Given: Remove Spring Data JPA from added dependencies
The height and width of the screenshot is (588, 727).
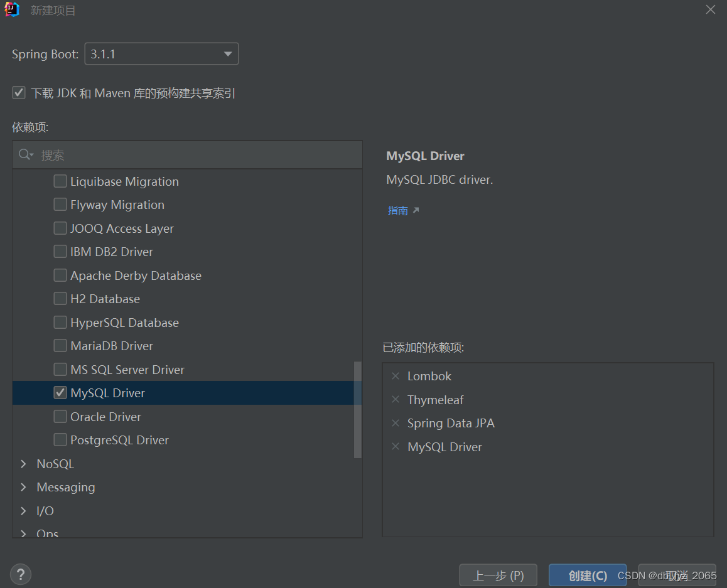Looking at the screenshot, I should pos(396,422).
